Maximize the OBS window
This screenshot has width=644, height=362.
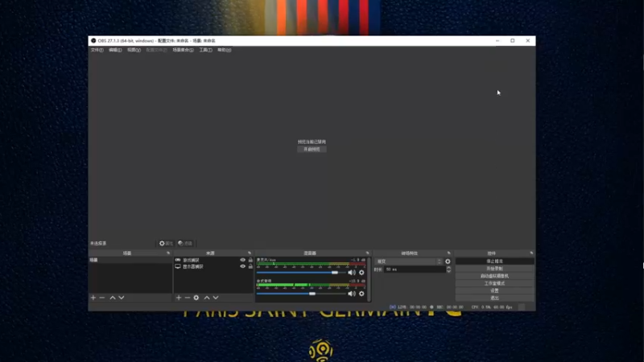[x=513, y=41]
